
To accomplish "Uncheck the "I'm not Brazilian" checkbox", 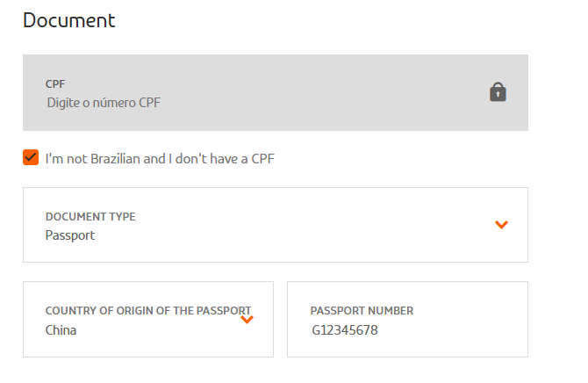I will (31, 158).
